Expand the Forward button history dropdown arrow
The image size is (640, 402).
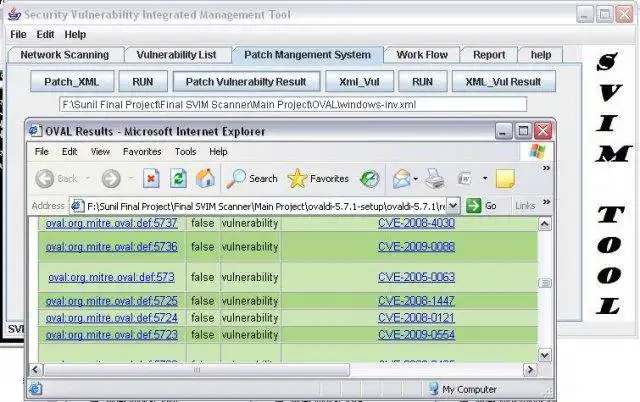[131, 178]
